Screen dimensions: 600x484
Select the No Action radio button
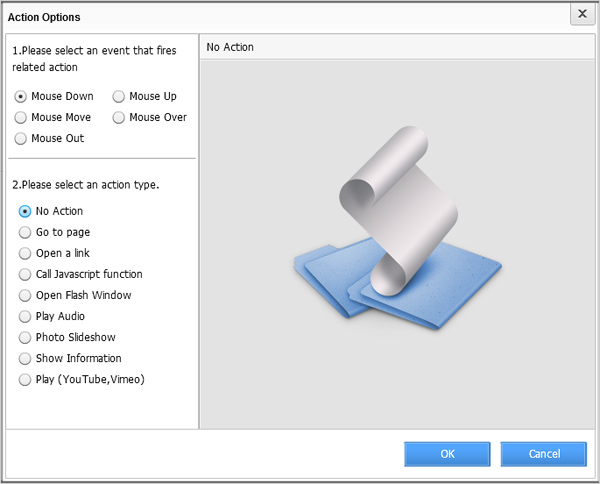[25, 211]
